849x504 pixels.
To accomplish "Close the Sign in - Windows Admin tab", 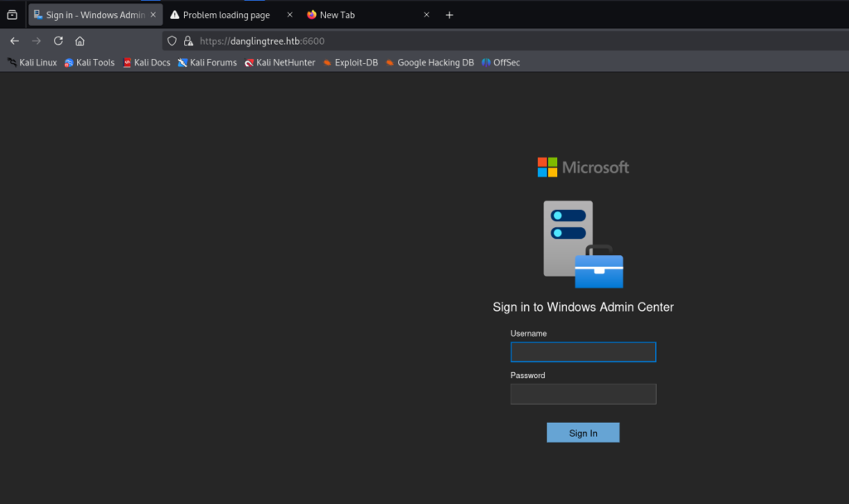I will point(153,15).
